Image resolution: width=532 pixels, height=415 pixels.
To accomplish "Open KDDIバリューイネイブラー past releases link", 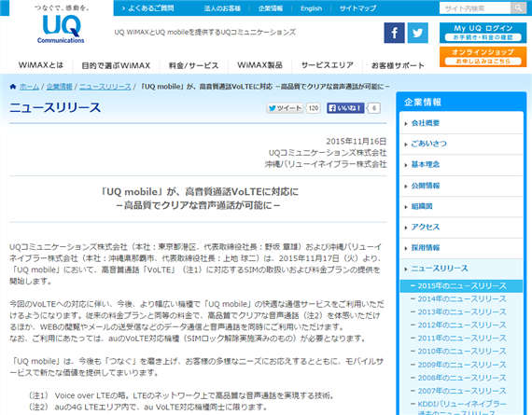I will (x=461, y=408).
